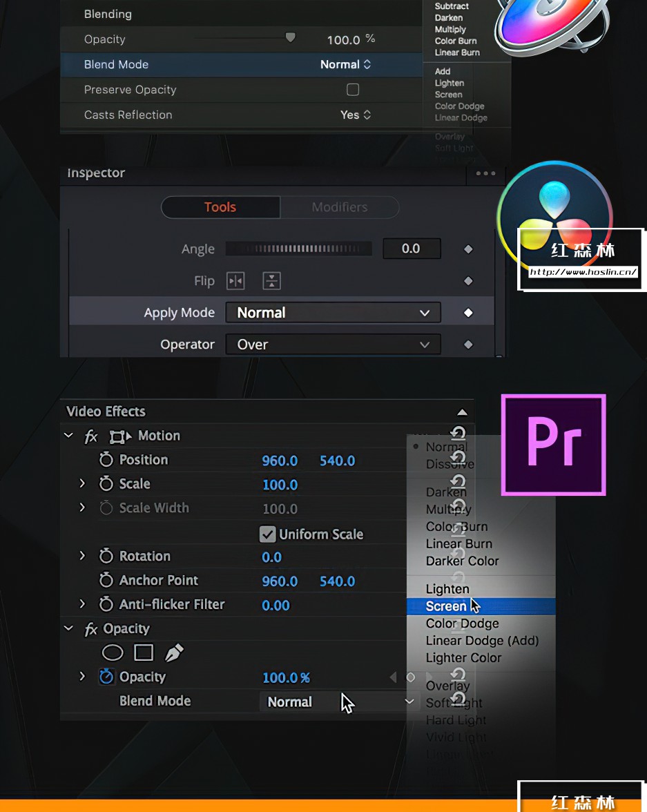Screen dimensions: 647x812
Task: Select Darker Color blend mode
Action: (x=462, y=561)
